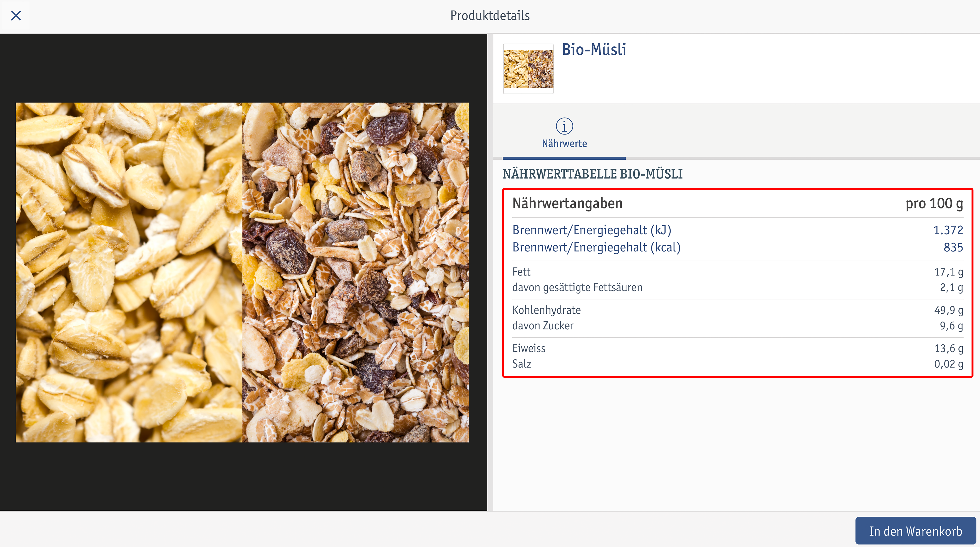Close the Produktdetails dialog with X
This screenshot has height=547, width=980.
pyautogui.click(x=16, y=16)
